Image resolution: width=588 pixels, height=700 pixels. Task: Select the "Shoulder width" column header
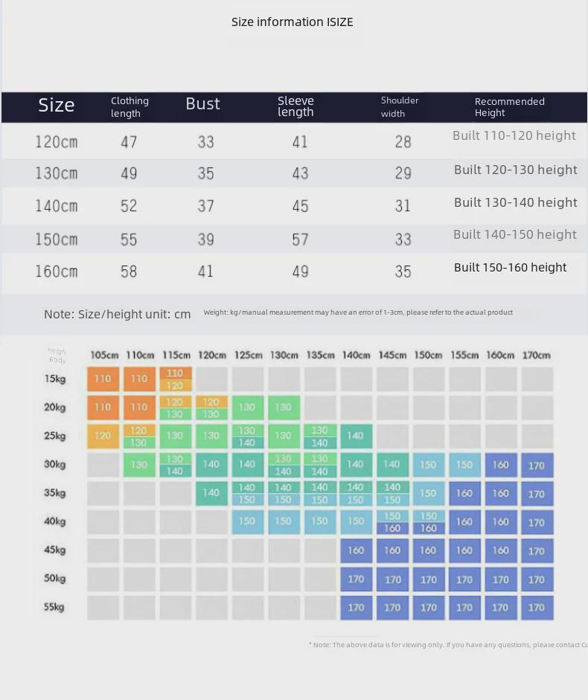[400, 107]
